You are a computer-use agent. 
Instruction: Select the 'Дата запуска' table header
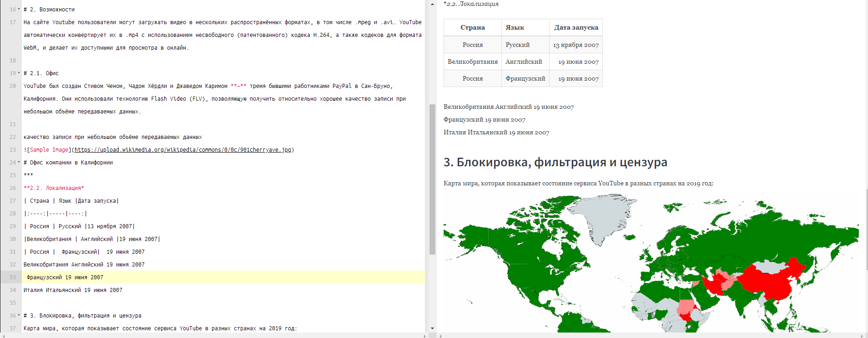pos(576,28)
